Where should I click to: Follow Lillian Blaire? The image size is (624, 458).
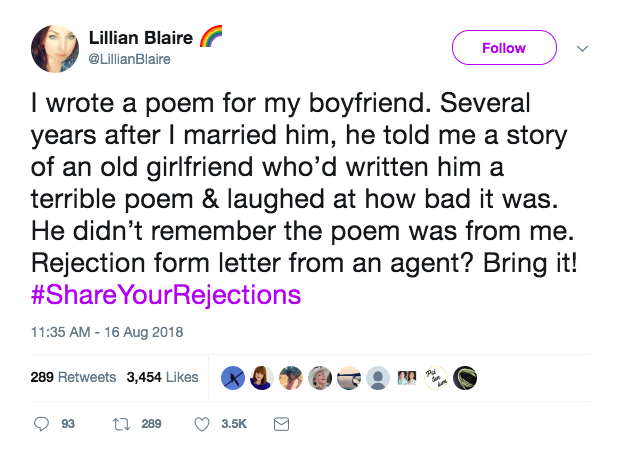[504, 48]
